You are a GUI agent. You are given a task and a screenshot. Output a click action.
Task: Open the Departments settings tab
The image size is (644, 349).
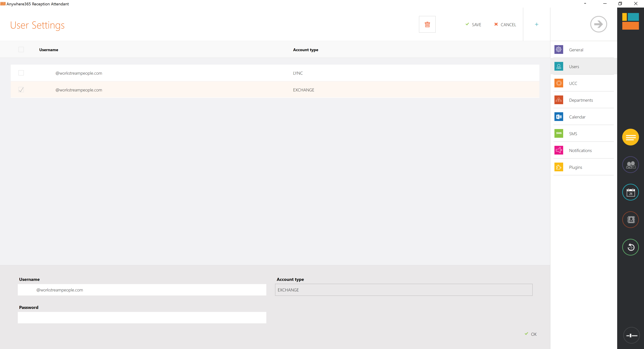click(580, 100)
